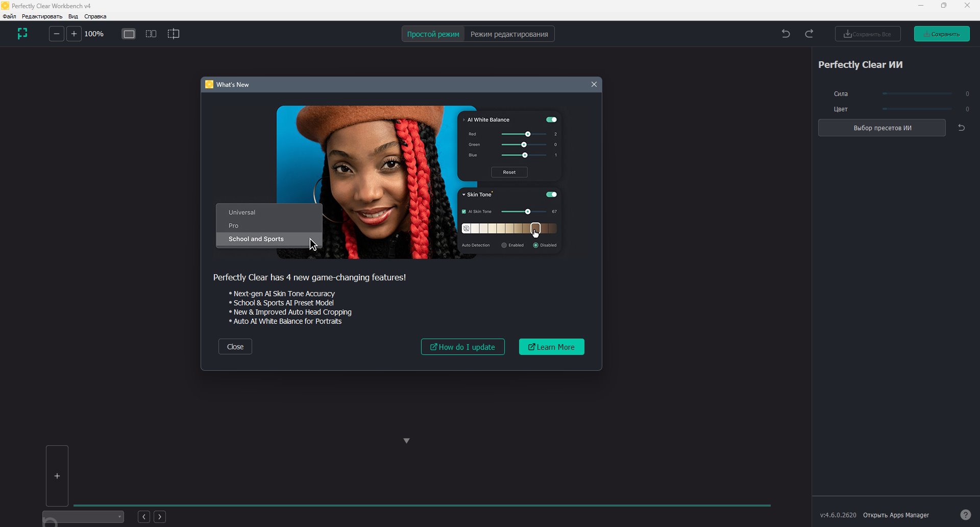
Task: Collapse filmstrip with the down triangle
Action: (x=406, y=441)
